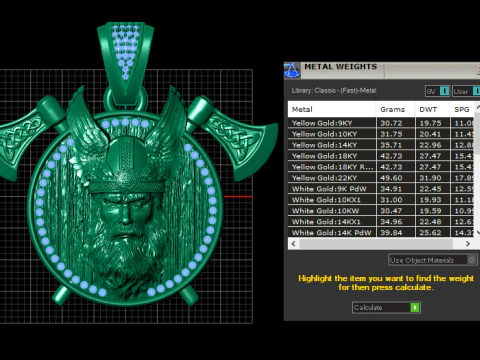Select the Yellow Gold:18KY row
Screen dimensions: 480x360
click(x=381, y=156)
